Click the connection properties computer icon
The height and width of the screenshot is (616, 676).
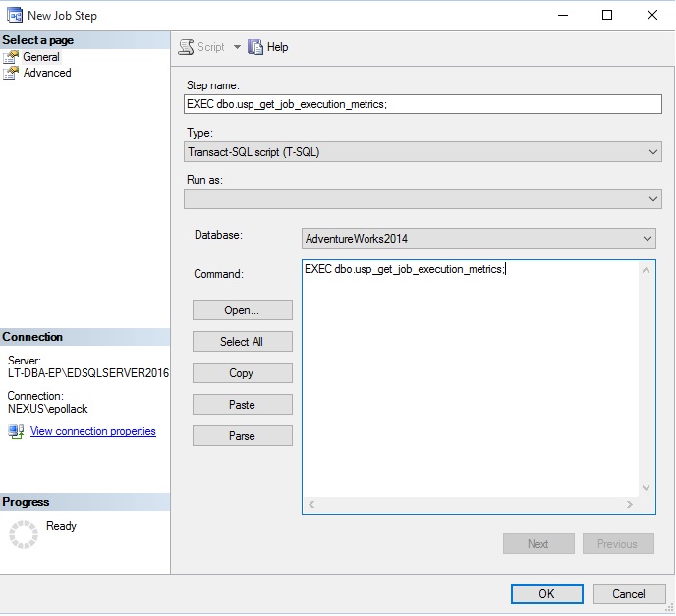[x=16, y=431]
